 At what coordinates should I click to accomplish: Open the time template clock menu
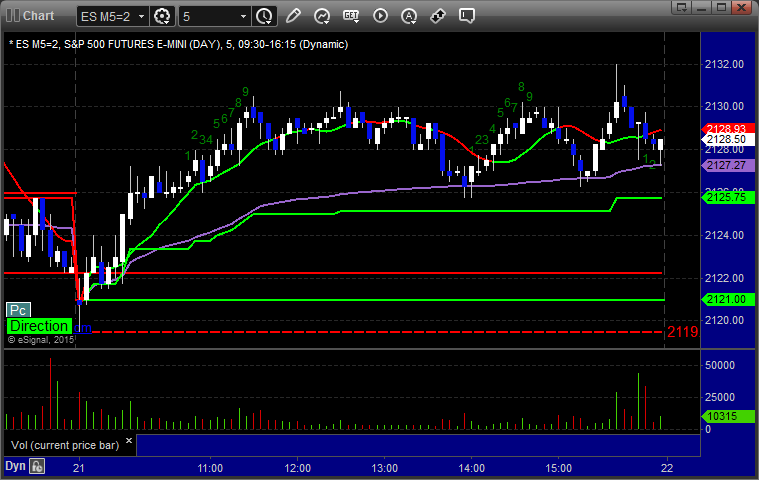coord(264,16)
